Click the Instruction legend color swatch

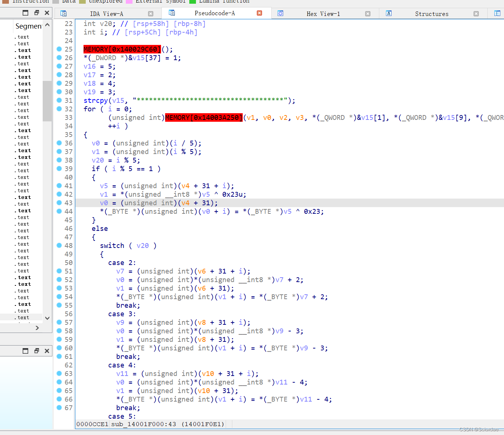pyautogui.click(x=6, y=1)
